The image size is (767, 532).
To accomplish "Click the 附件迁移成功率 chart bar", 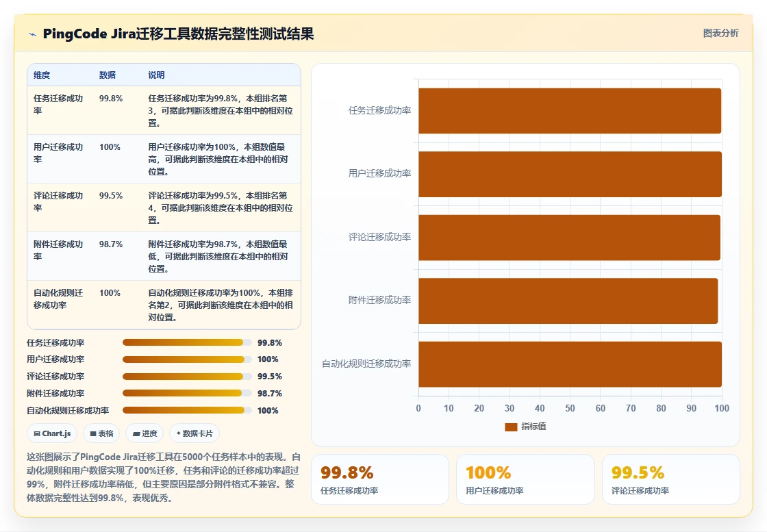I will pos(568,301).
